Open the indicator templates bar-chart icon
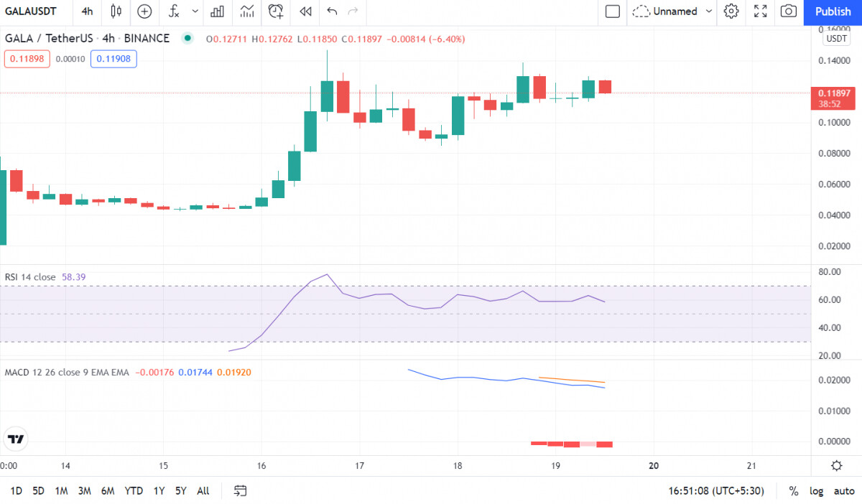 pos(216,11)
